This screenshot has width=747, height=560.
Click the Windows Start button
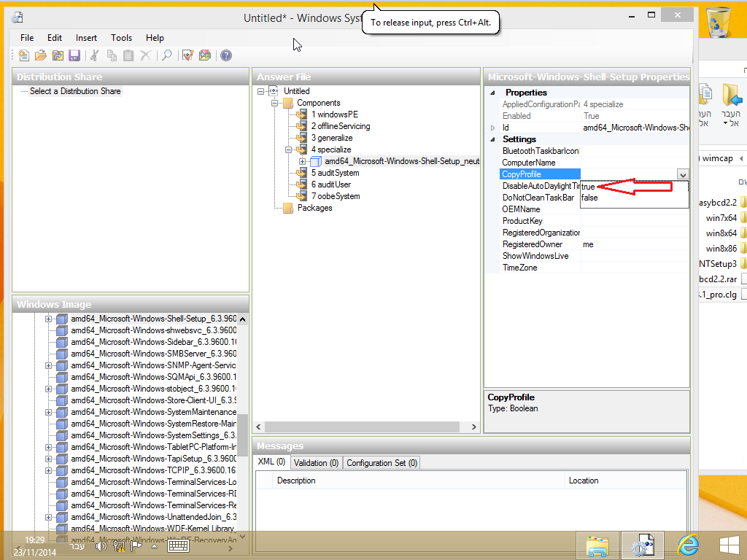tap(729, 546)
